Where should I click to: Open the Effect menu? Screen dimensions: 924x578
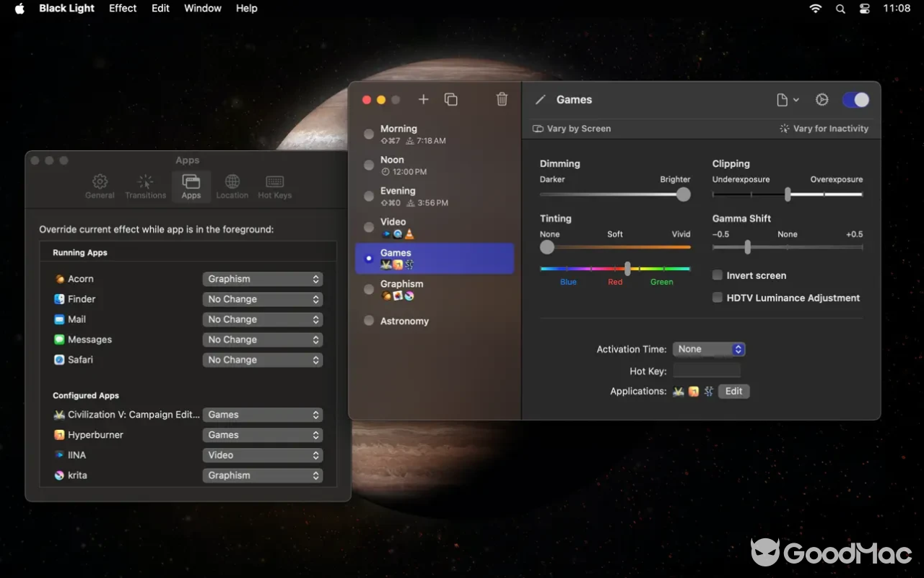122,8
